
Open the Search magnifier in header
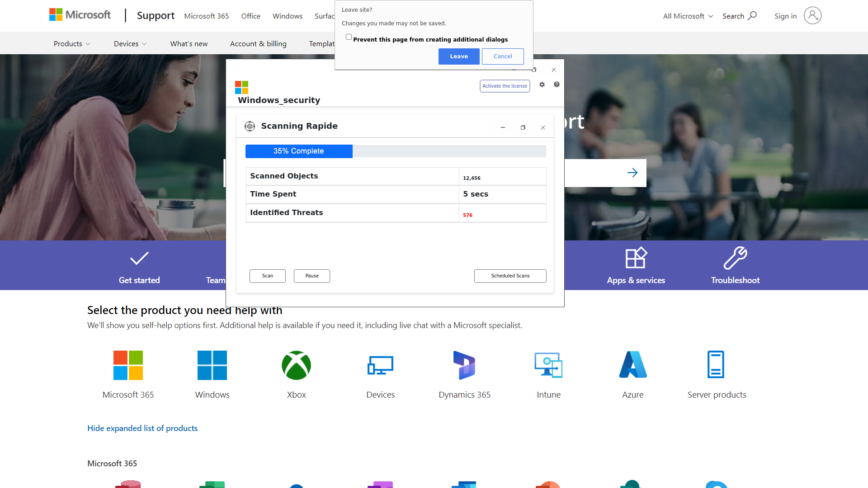[x=752, y=16]
